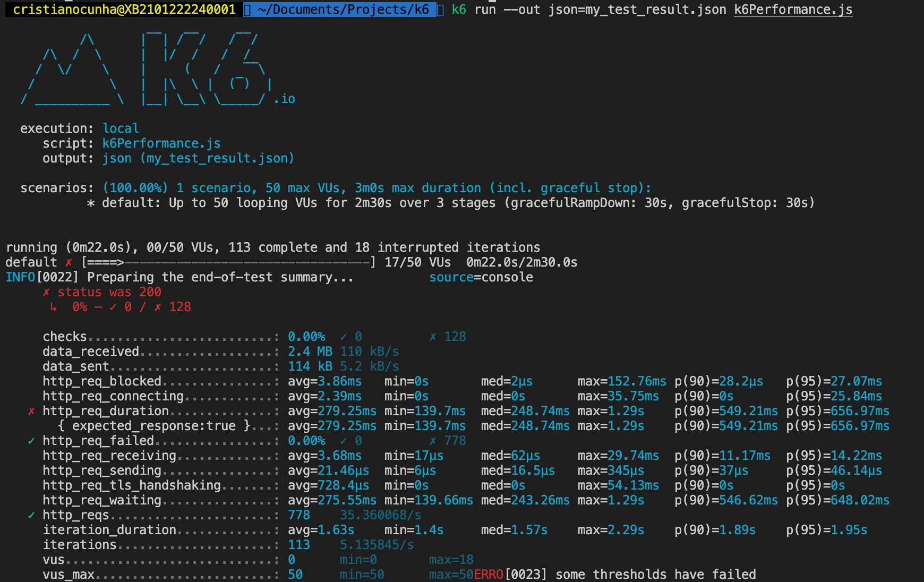Click http_req_connecting 'avg=2.39ms'
Viewport: 924px width, 582px height.
tap(325, 396)
